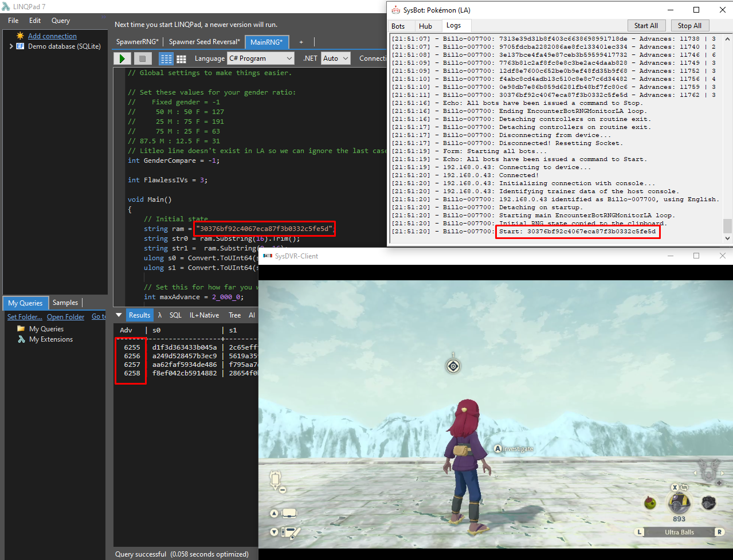Screen dimensions: 733x560
Task: Click the Open Folder link
Action: (65, 316)
